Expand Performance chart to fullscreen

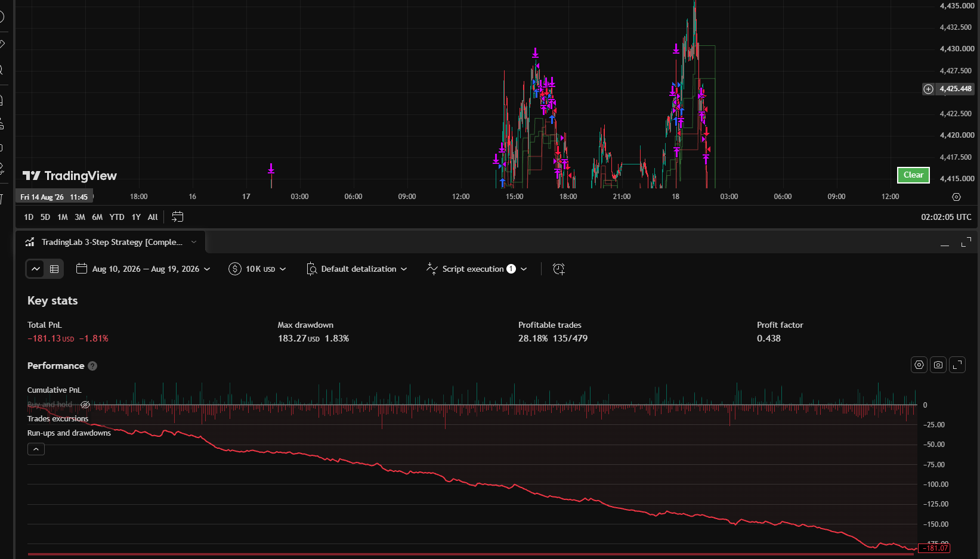(x=957, y=365)
